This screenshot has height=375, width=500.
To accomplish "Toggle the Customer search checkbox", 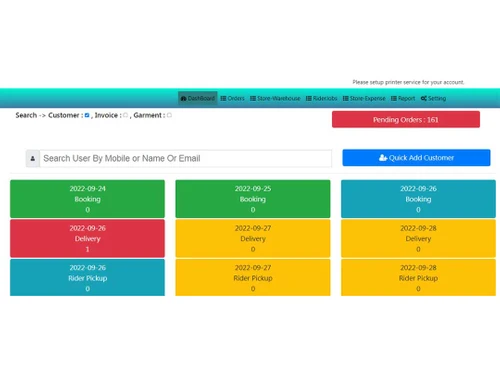I will pos(87,115).
